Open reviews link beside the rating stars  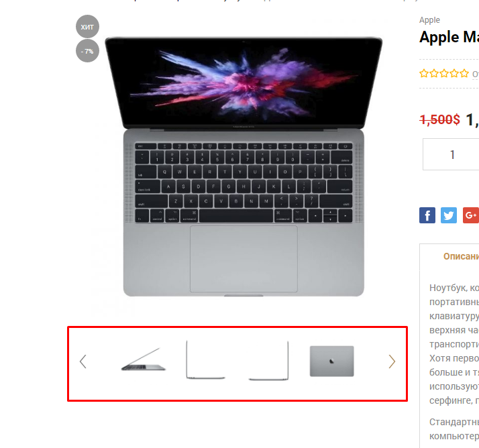[476, 74]
